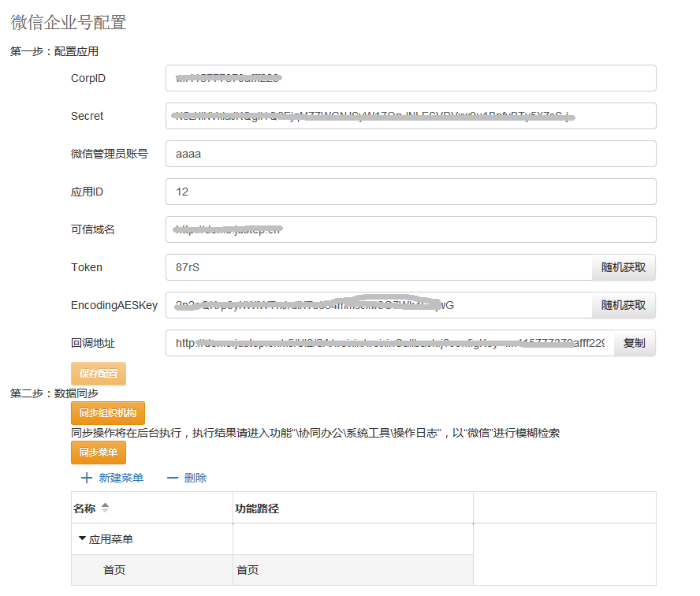Focus the 可信域名 input field
Image resolution: width=700 pixels, height=596 pixels.
[411, 229]
